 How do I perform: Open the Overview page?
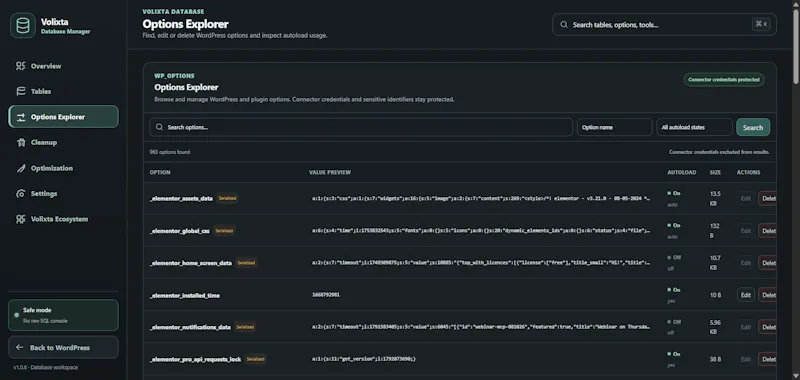63,66
